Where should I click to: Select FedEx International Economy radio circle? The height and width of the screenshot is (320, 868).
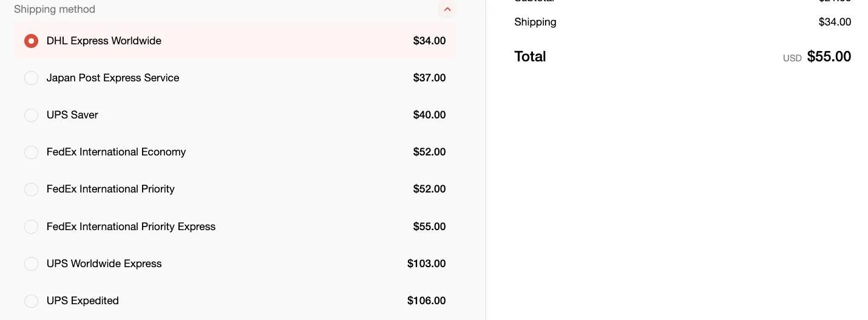tap(31, 152)
